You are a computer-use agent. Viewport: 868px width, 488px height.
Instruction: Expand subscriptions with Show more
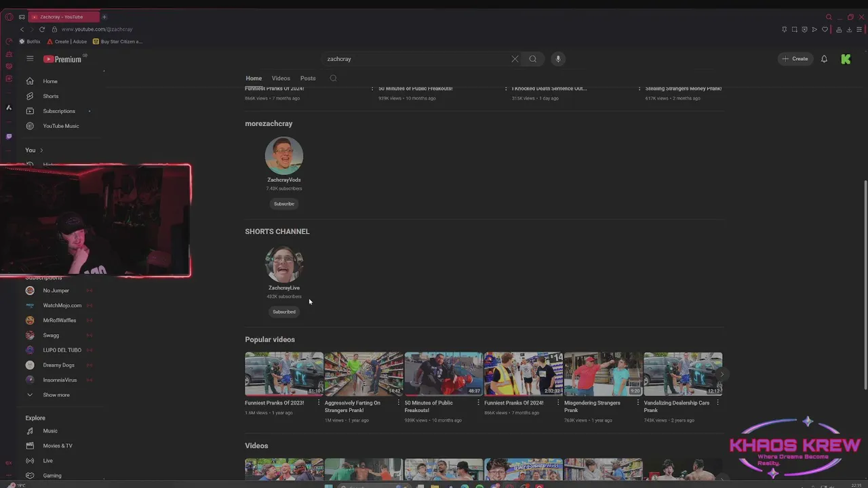56,395
